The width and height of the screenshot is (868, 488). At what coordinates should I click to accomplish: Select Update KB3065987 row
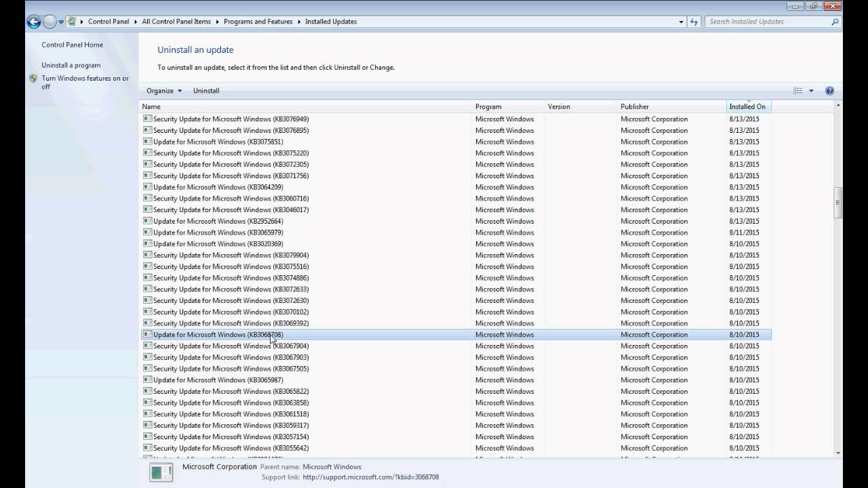(456, 380)
